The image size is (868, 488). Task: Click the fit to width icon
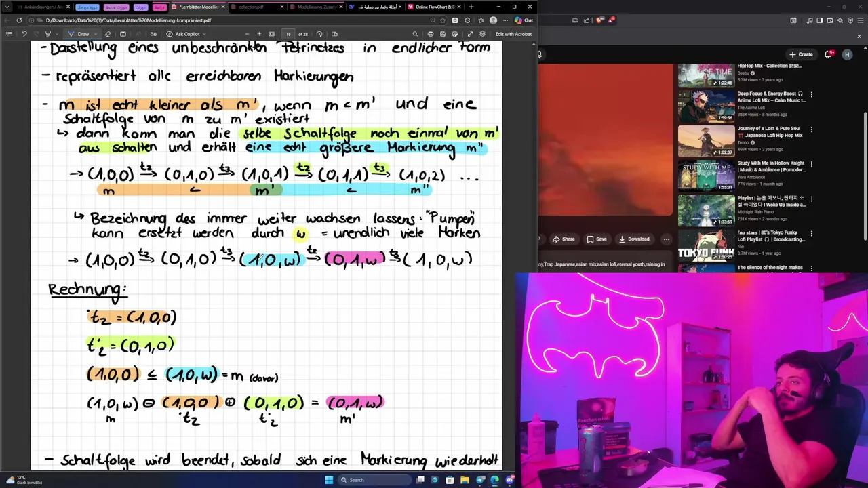(x=272, y=34)
